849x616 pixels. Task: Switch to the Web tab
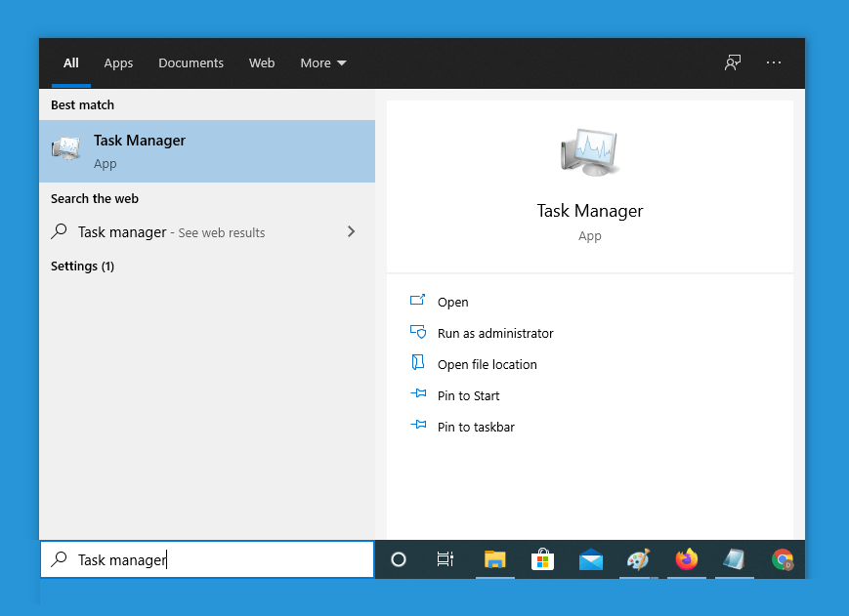pyautogui.click(x=262, y=63)
